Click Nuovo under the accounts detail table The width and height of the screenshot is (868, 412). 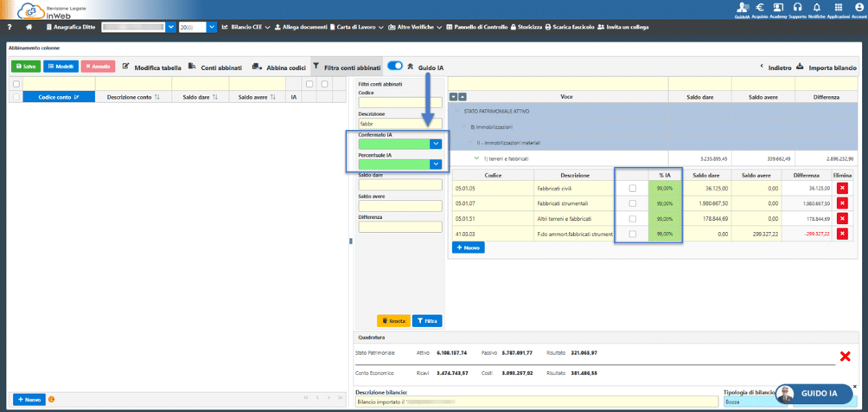coord(469,248)
